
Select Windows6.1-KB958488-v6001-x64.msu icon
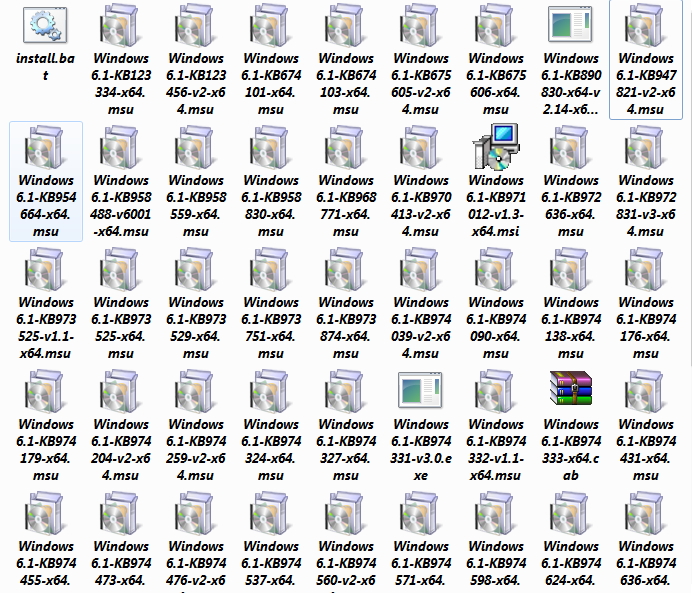click(120, 147)
